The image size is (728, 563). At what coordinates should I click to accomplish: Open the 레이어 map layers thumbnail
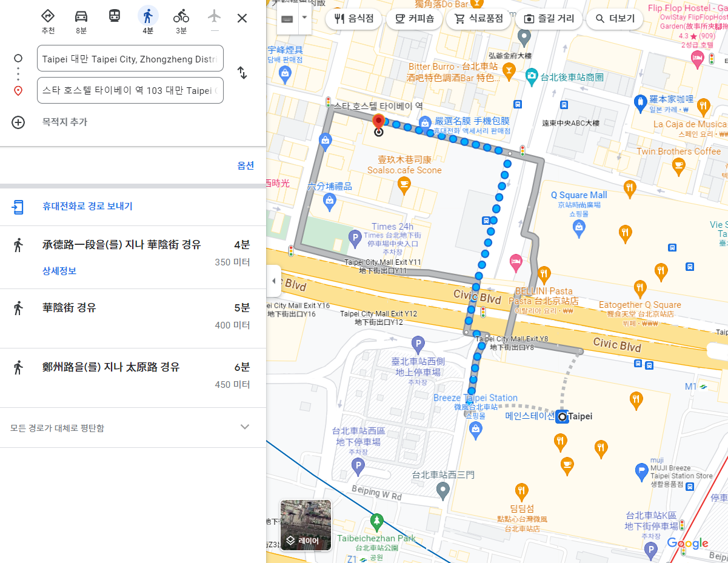tap(306, 525)
